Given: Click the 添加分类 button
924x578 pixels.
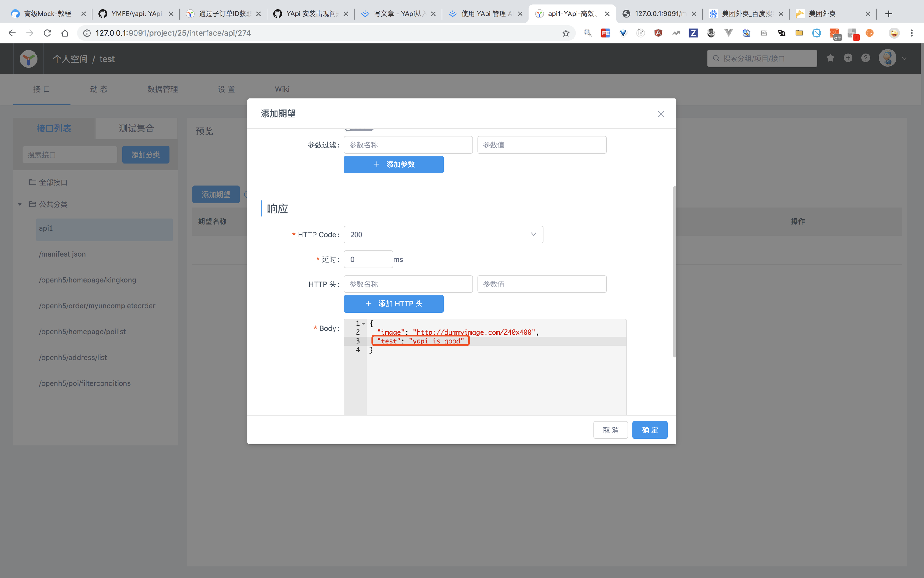Looking at the screenshot, I should [145, 155].
